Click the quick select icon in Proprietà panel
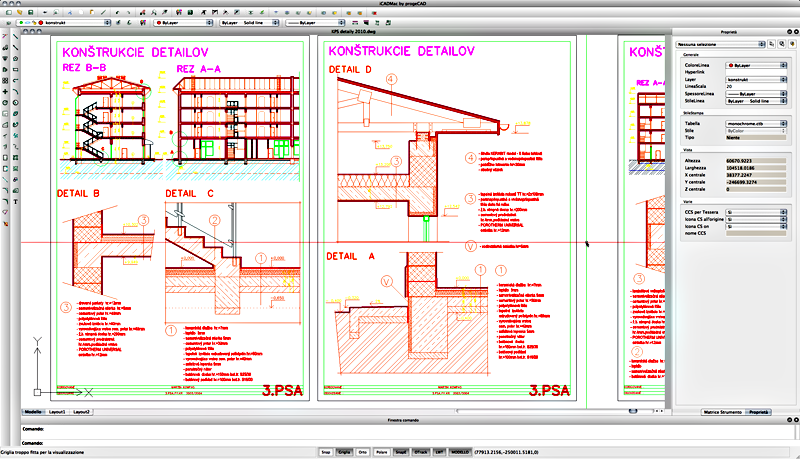 tap(780, 45)
